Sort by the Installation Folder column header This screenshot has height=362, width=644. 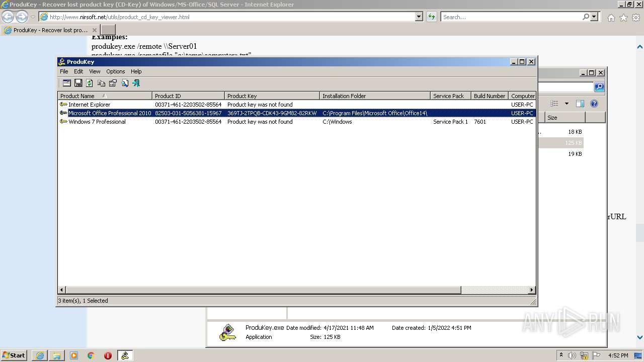(375, 96)
